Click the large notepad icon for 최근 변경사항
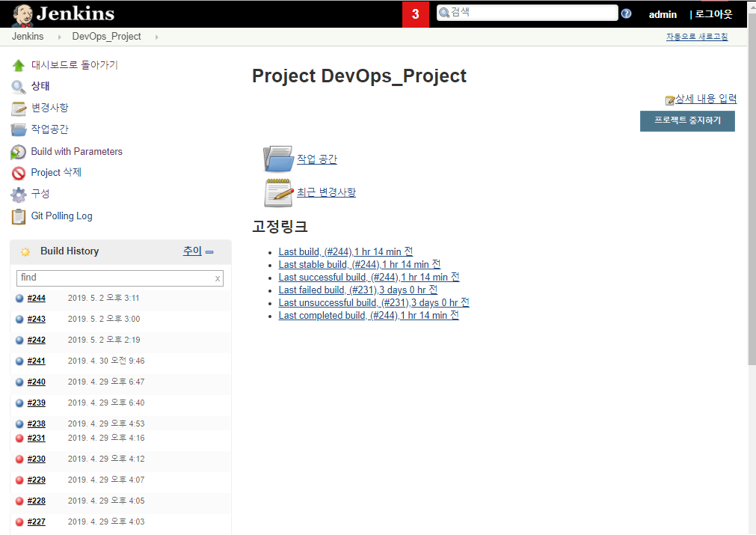The width and height of the screenshot is (756, 535). coord(278,192)
